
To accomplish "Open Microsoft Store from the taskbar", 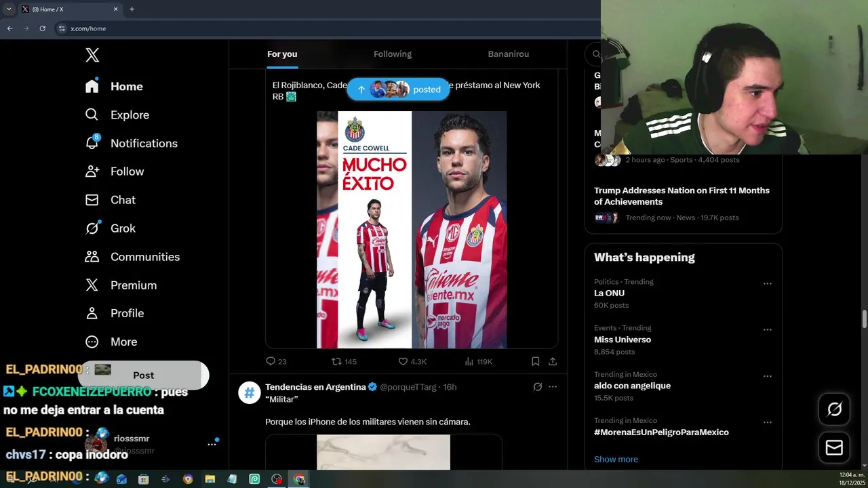I will pyautogui.click(x=143, y=479).
